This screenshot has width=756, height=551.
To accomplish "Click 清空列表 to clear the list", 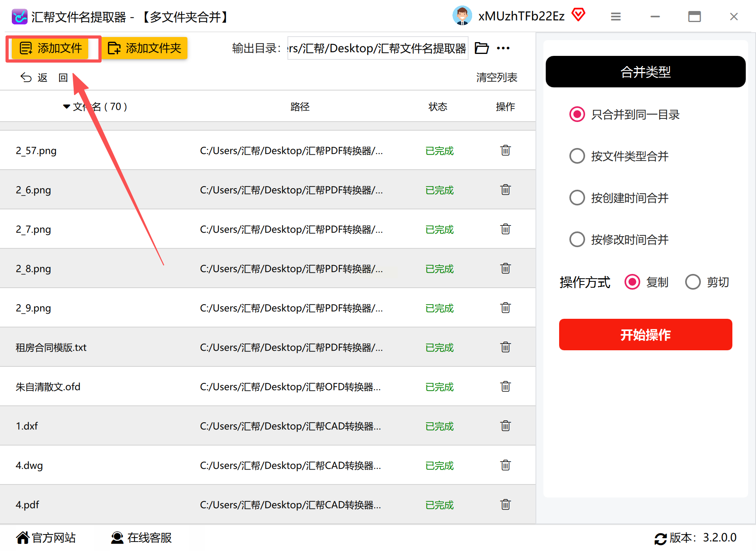I will (497, 78).
